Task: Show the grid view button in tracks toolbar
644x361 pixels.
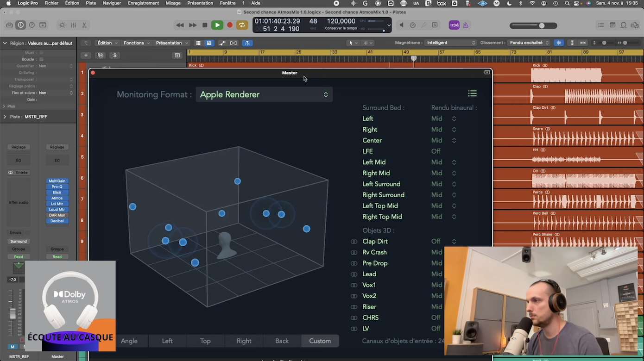Action: pos(198,43)
